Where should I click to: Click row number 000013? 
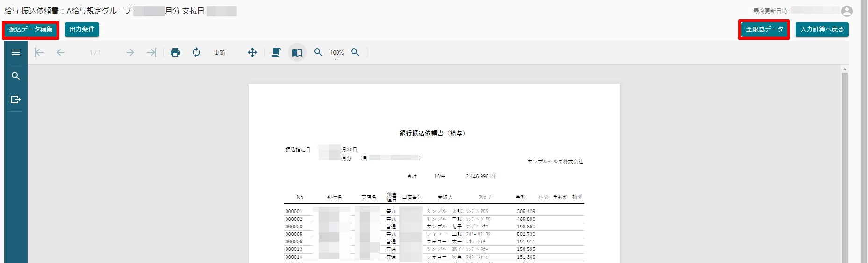tap(294, 249)
